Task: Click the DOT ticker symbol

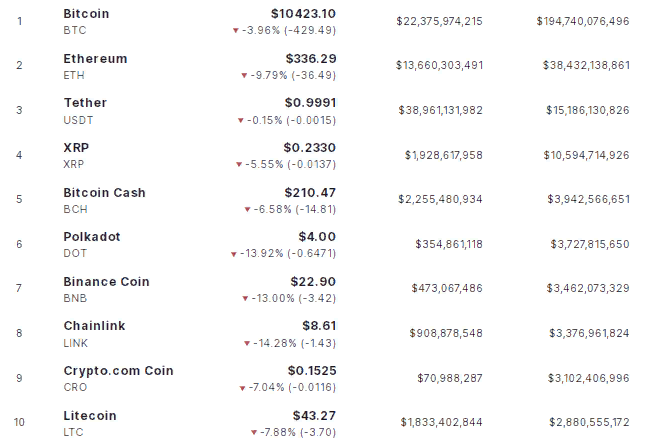Action: point(75,254)
